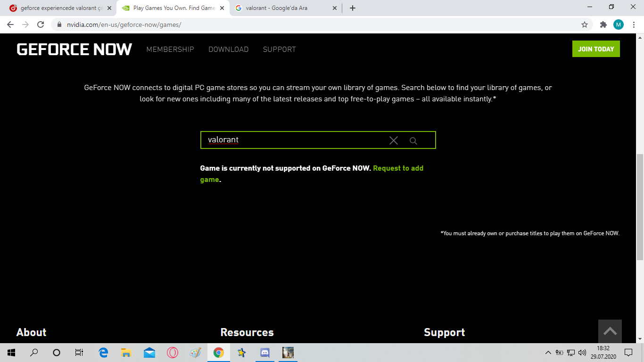Open the paint palette app on the taskbar
The width and height of the screenshot is (644, 362).
195,353
